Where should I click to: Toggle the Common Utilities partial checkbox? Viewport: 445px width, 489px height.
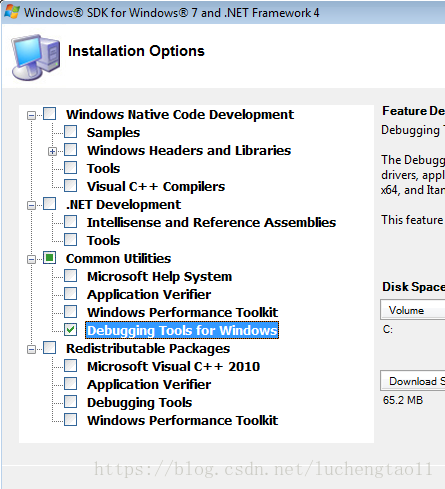click(x=50, y=258)
